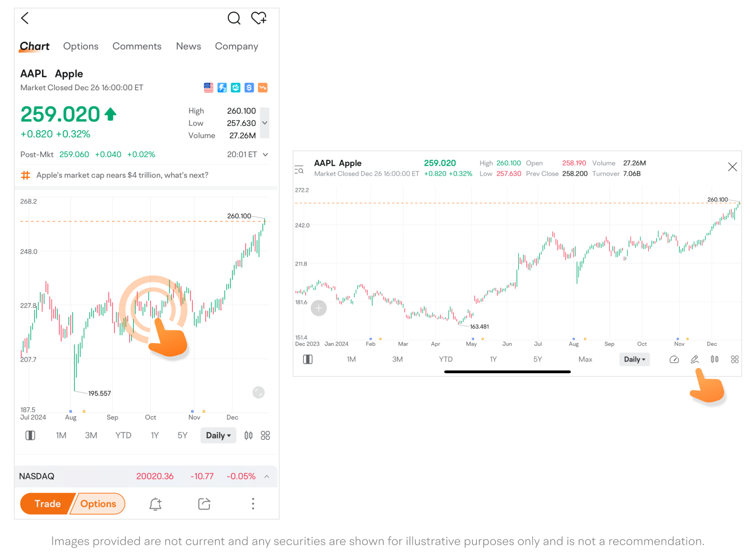Collapse the NASDAQ index bar chevron
This screenshot has width=756, height=557.
tap(267, 476)
